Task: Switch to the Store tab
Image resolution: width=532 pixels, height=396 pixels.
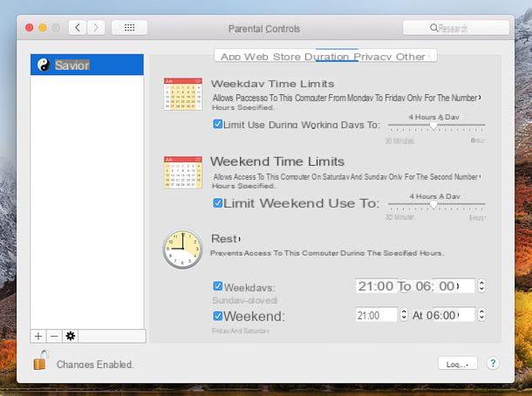Action: (287, 57)
